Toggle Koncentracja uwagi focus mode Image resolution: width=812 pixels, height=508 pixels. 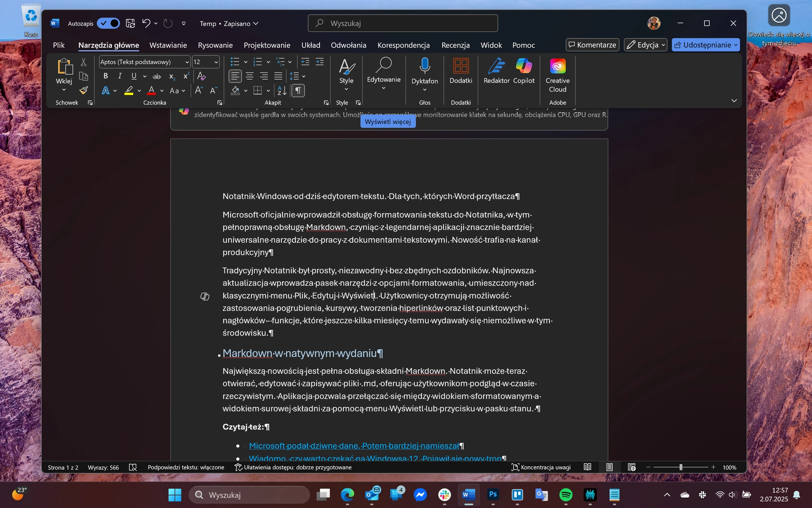[541, 467]
